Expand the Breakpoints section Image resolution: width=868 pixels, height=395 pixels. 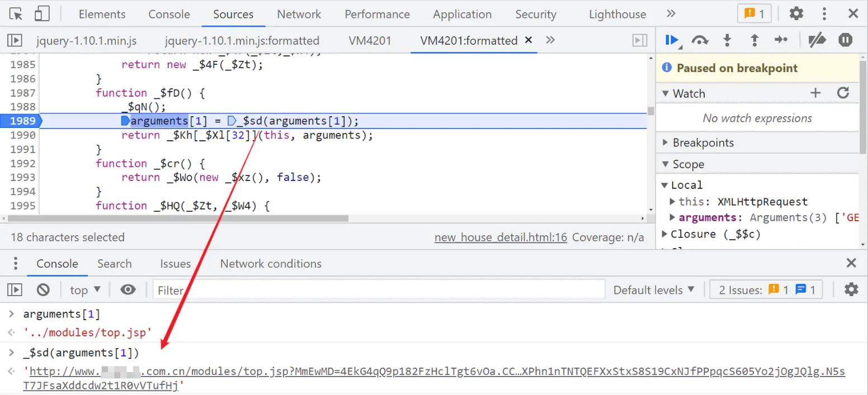pos(702,142)
